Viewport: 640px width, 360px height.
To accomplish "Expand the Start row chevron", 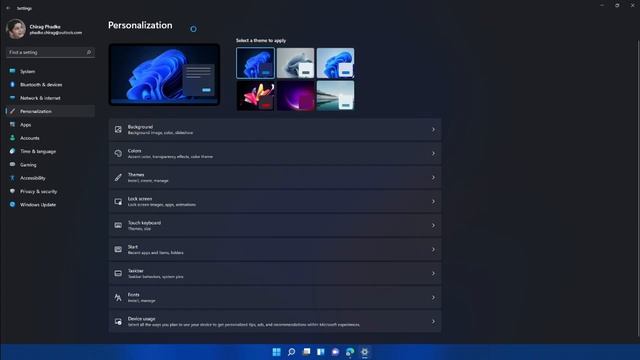I will pyautogui.click(x=433, y=249).
